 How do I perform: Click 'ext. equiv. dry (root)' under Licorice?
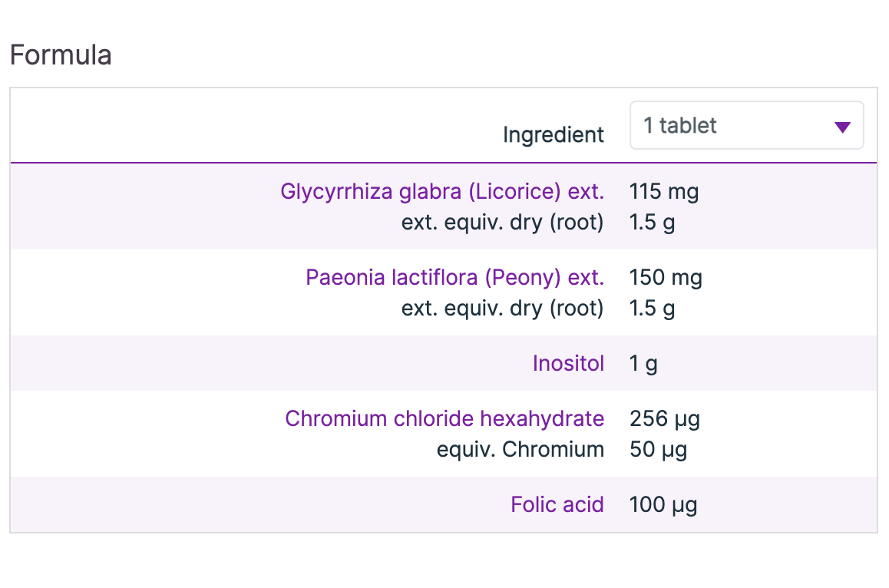(502, 223)
